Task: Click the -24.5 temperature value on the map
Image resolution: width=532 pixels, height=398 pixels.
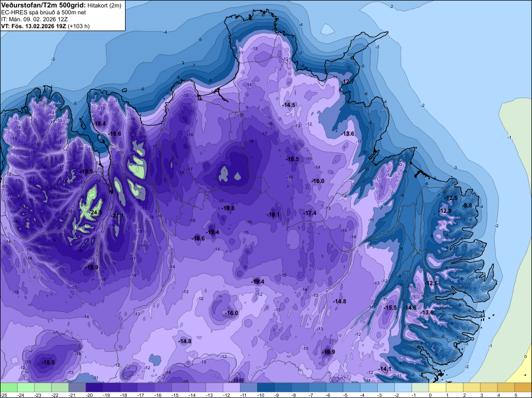Action: (95, 213)
